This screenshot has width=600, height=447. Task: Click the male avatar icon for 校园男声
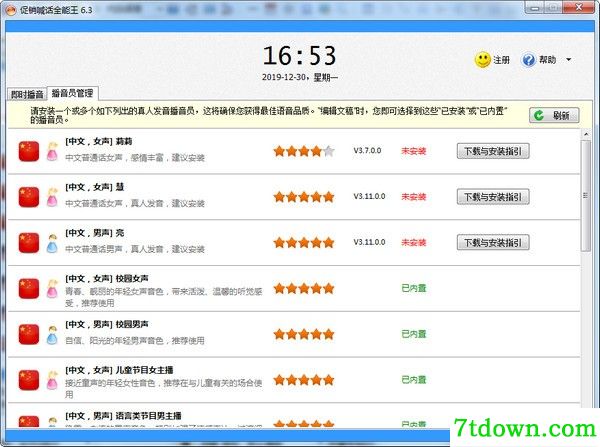tap(52, 335)
